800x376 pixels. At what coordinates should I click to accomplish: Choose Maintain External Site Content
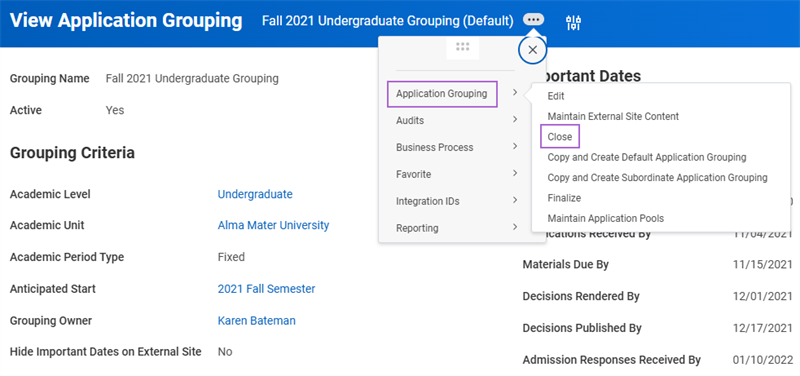(x=613, y=116)
